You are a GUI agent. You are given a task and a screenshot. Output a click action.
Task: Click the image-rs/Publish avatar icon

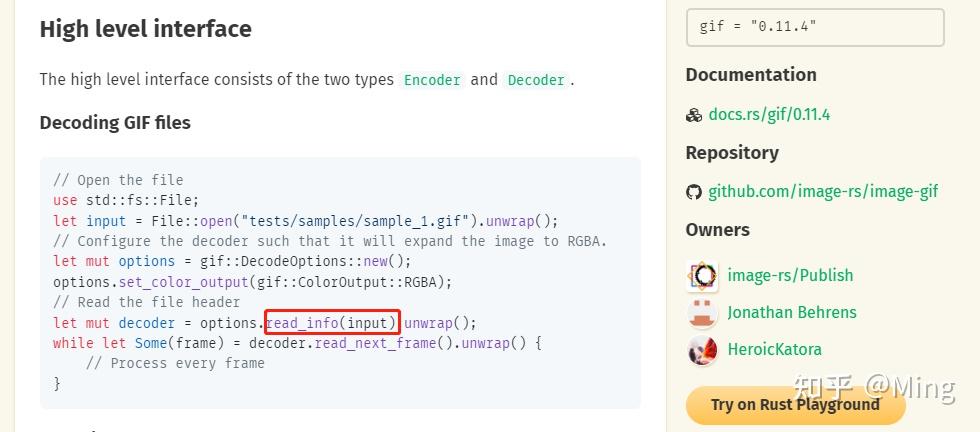(x=703, y=275)
